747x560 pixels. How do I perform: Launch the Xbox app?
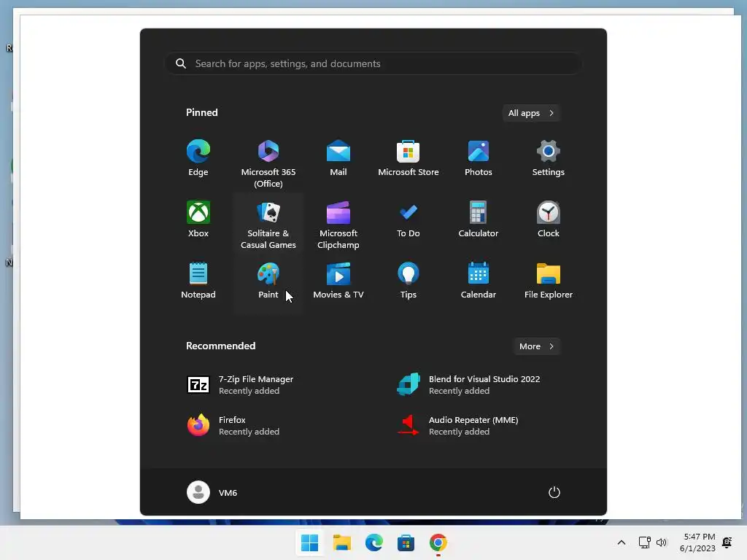pyautogui.click(x=198, y=220)
